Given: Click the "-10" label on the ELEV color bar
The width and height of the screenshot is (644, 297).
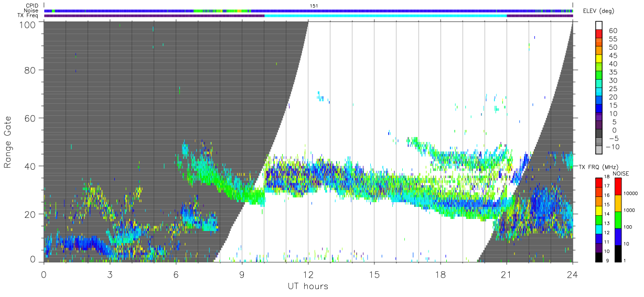Looking at the screenshot, I should pyautogui.click(x=613, y=147).
